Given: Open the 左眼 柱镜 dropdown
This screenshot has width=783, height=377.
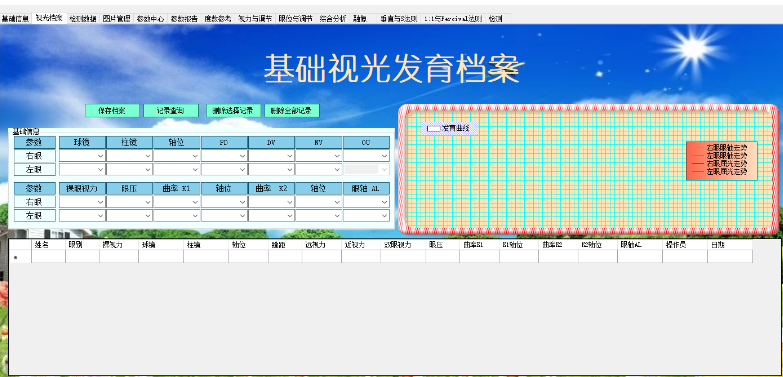Looking at the screenshot, I should click(x=147, y=169).
